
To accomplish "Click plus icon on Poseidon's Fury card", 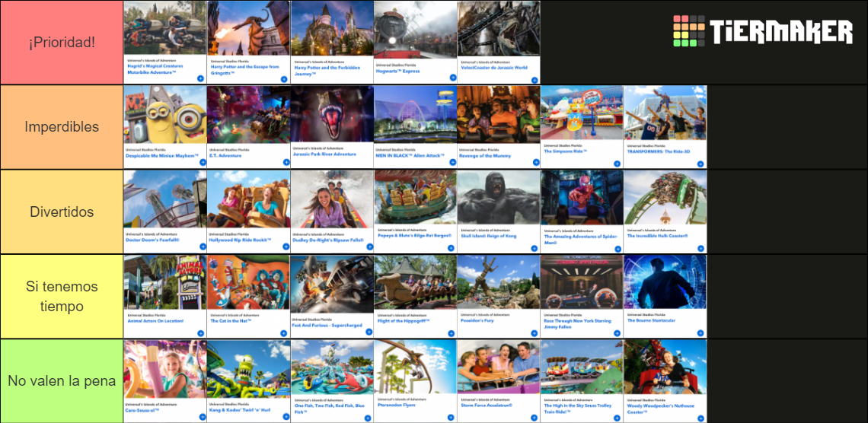I will coord(535,333).
